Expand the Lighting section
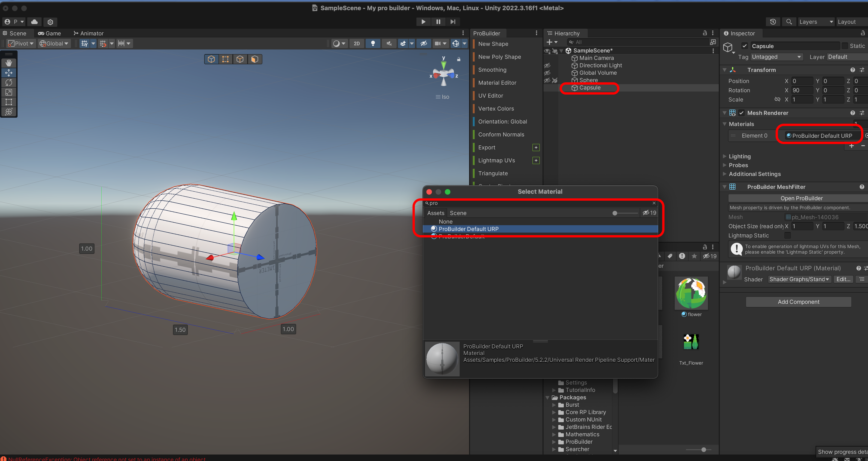 (x=739, y=157)
